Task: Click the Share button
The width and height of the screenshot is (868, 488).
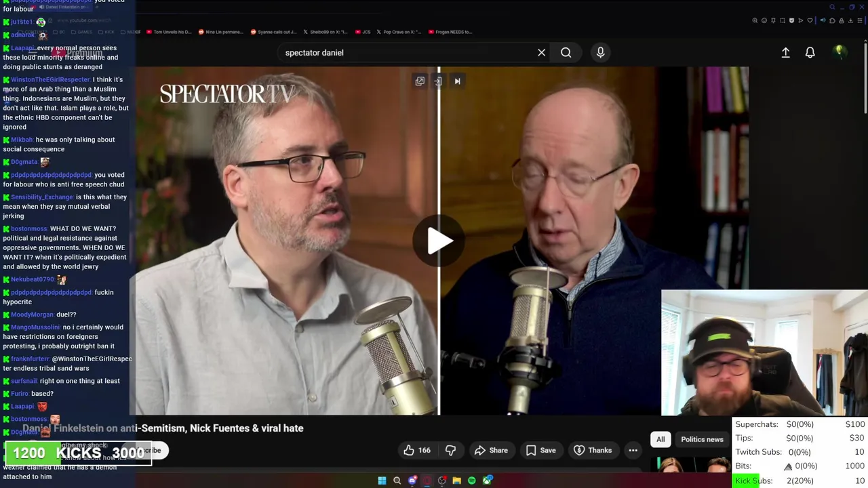Action: point(491,450)
